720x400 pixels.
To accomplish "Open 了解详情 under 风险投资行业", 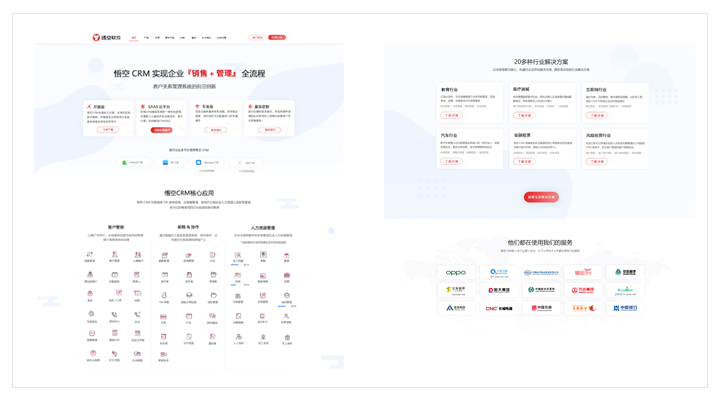I will (x=597, y=161).
